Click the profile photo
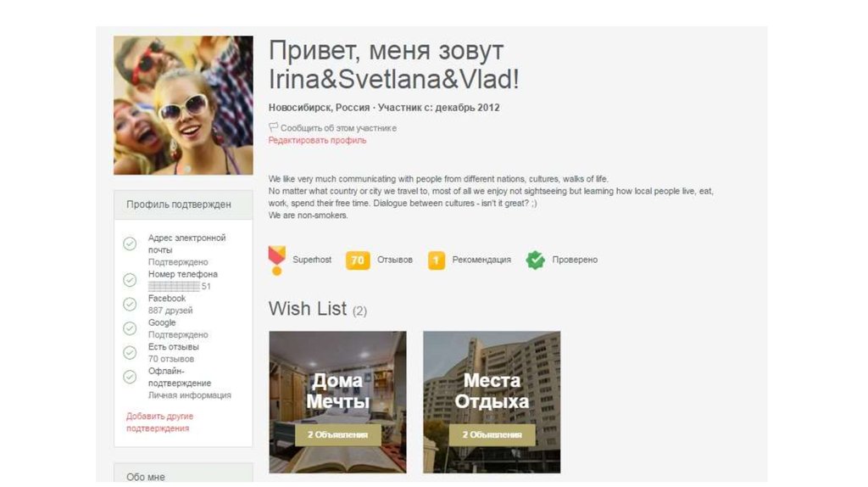Screen dimensions: 868x487 click(x=183, y=105)
